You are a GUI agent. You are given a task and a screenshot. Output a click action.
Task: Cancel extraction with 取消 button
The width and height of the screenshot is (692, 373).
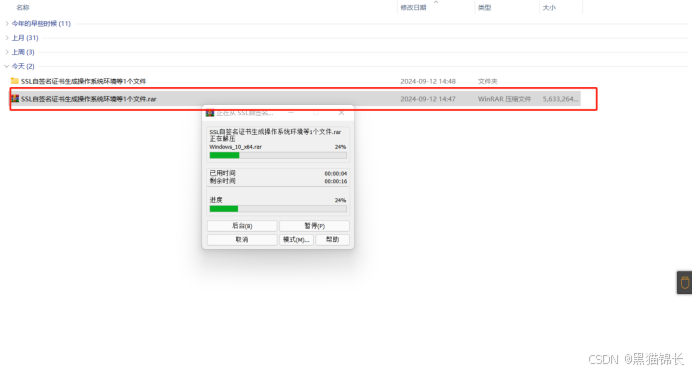coord(242,240)
